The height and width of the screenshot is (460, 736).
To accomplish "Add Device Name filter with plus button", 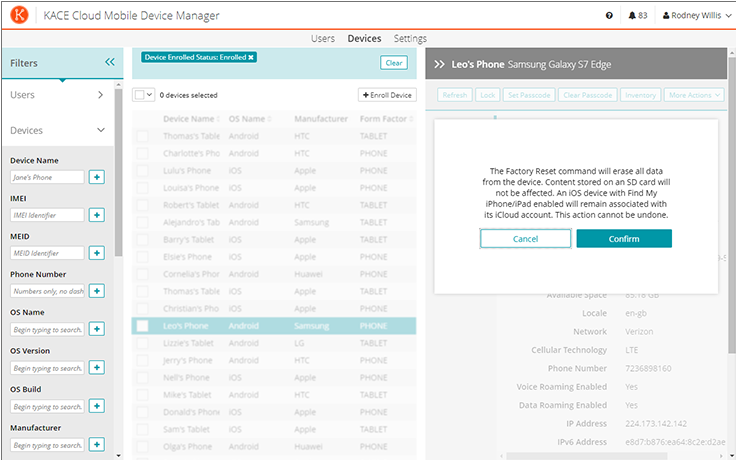I will [x=97, y=177].
